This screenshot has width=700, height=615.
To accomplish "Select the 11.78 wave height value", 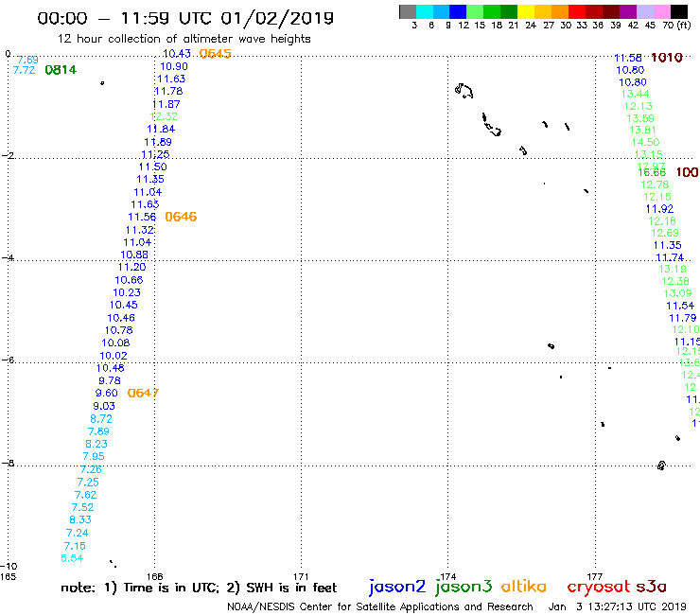I will [168, 91].
